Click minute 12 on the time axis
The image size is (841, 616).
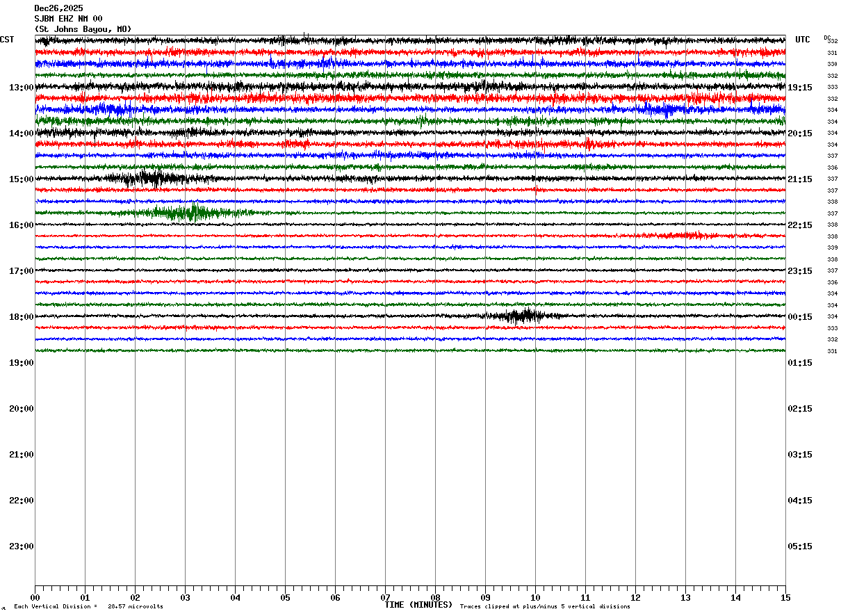635,597
